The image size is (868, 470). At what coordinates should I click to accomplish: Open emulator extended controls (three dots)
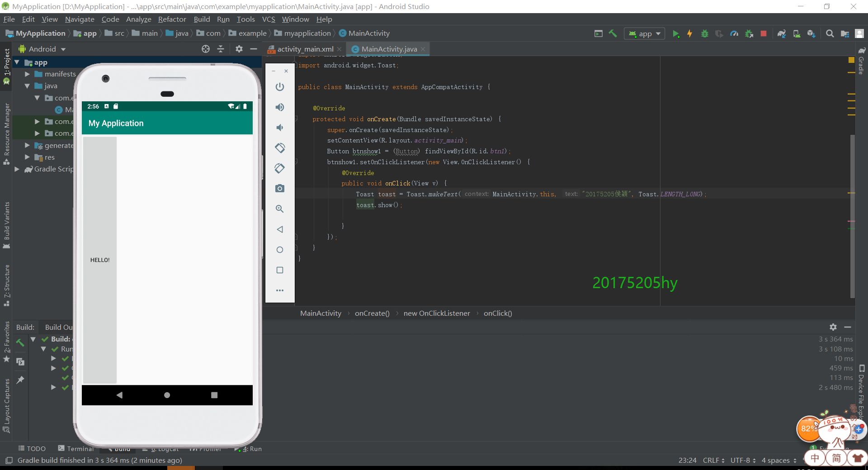point(280,290)
